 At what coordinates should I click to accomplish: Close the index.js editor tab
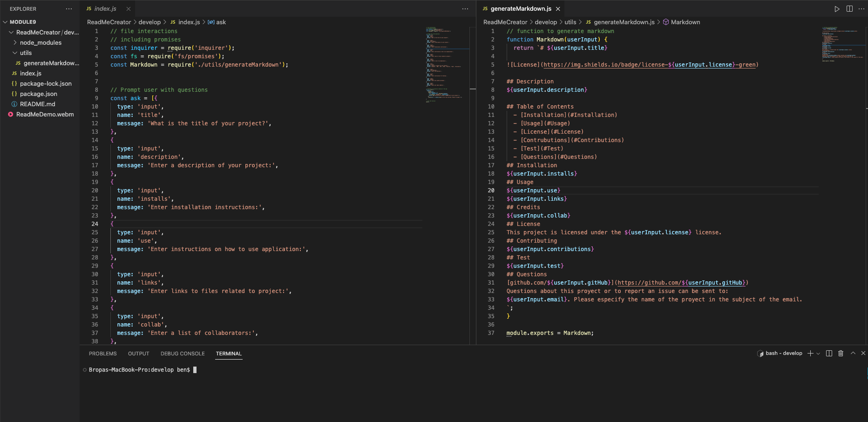tap(129, 9)
